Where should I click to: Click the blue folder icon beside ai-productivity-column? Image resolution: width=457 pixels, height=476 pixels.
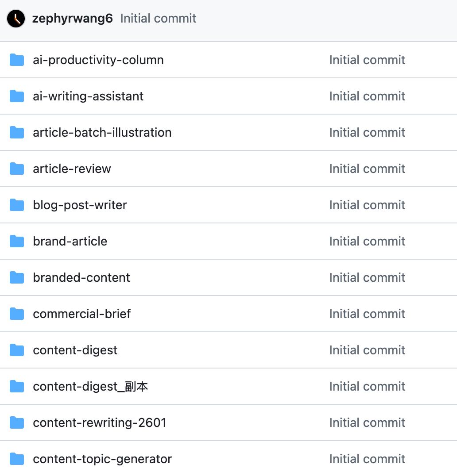16,60
